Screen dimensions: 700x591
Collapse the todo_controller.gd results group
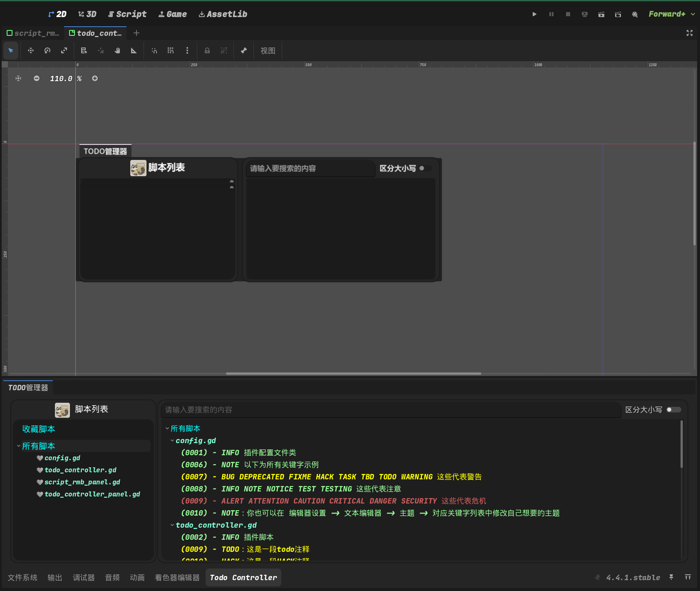coord(172,525)
